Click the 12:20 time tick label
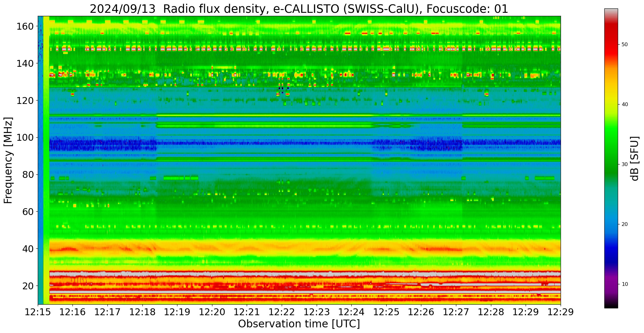 tap(212, 312)
